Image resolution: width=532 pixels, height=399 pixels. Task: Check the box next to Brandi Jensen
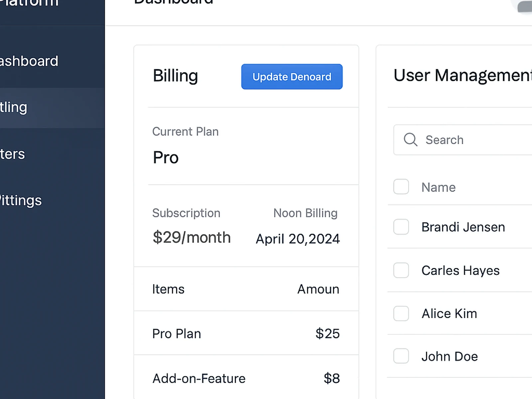[x=401, y=227]
